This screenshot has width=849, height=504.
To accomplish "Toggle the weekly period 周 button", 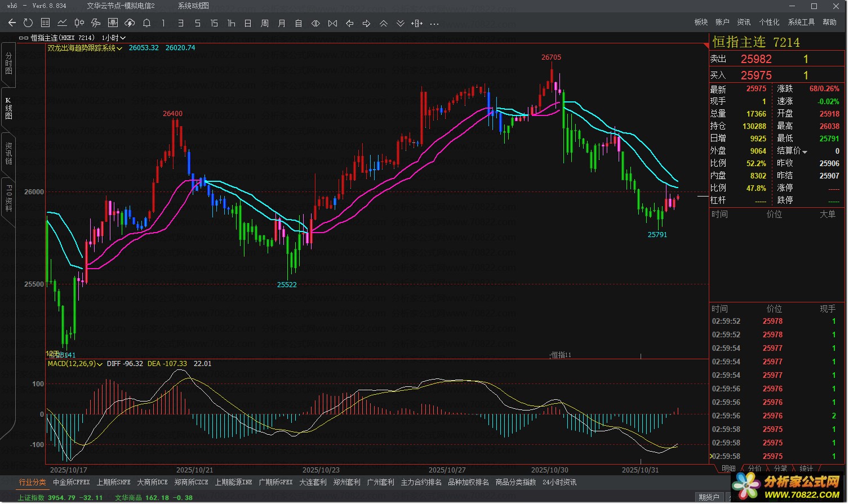I will [x=265, y=23].
